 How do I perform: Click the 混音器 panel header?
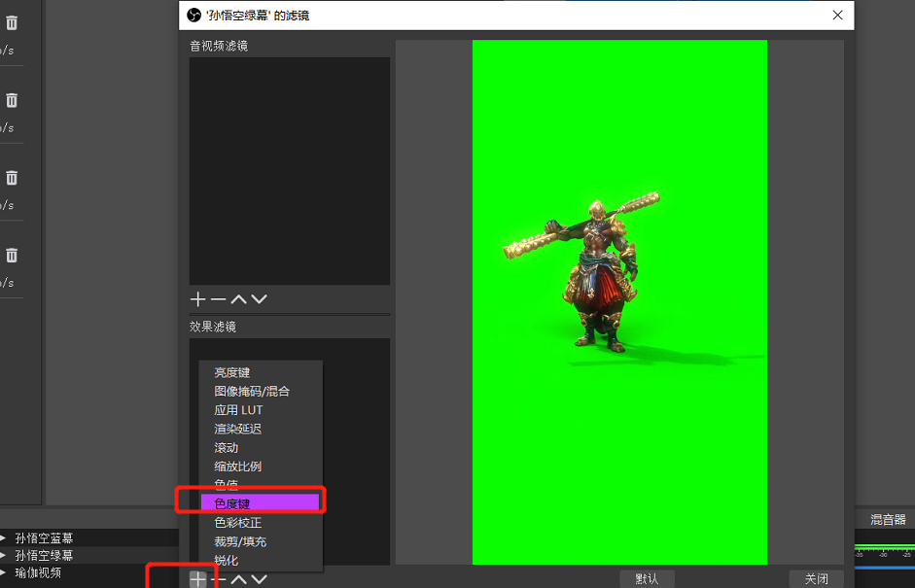click(x=888, y=519)
